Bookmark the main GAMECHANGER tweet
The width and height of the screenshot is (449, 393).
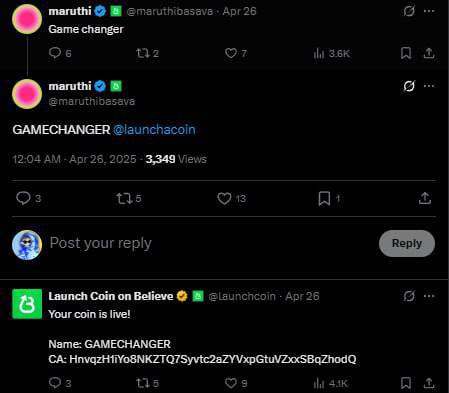tap(324, 199)
